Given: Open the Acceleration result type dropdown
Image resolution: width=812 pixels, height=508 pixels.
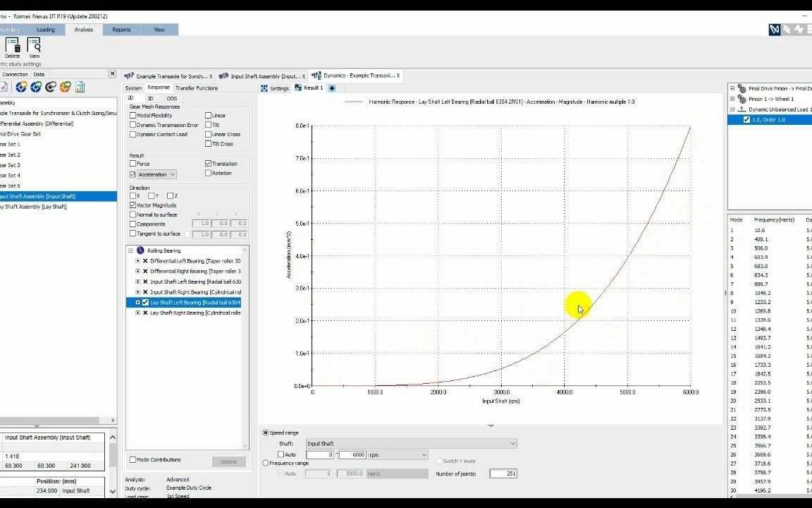Looking at the screenshot, I should 157,175.
